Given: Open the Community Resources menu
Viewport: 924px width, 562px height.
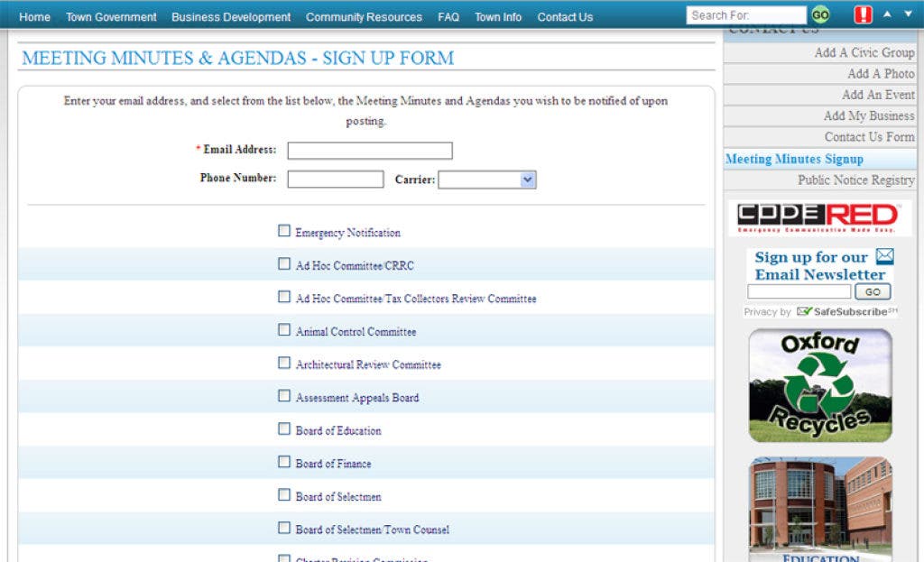Looking at the screenshot, I should 364,17.
